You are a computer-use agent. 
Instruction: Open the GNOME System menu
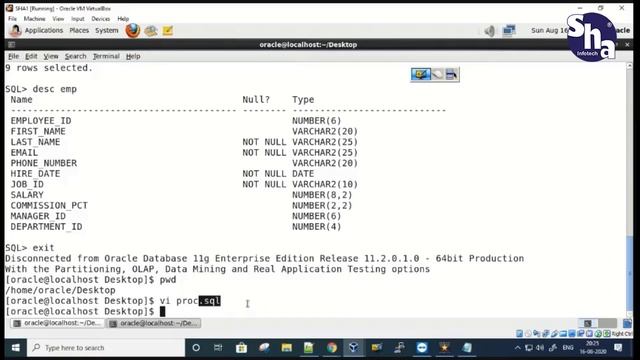(x=107, y=31)
